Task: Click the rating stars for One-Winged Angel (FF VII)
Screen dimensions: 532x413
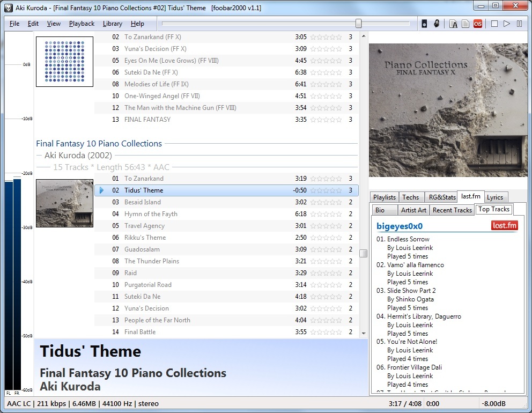Action: pos(326,96)
